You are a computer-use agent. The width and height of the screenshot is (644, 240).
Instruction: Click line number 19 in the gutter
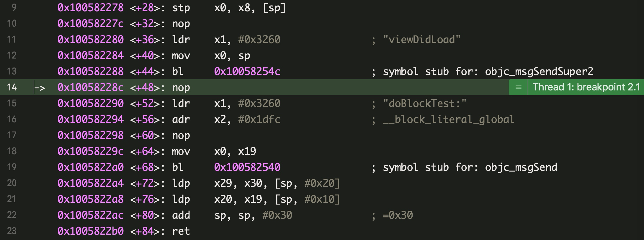pyautogui.click(x=12, y=167)
